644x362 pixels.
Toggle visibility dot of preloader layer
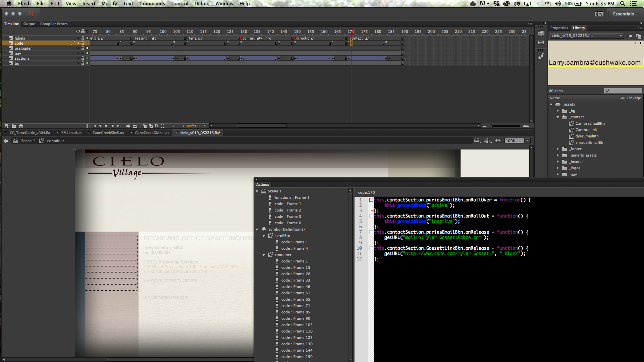[78, 48]
